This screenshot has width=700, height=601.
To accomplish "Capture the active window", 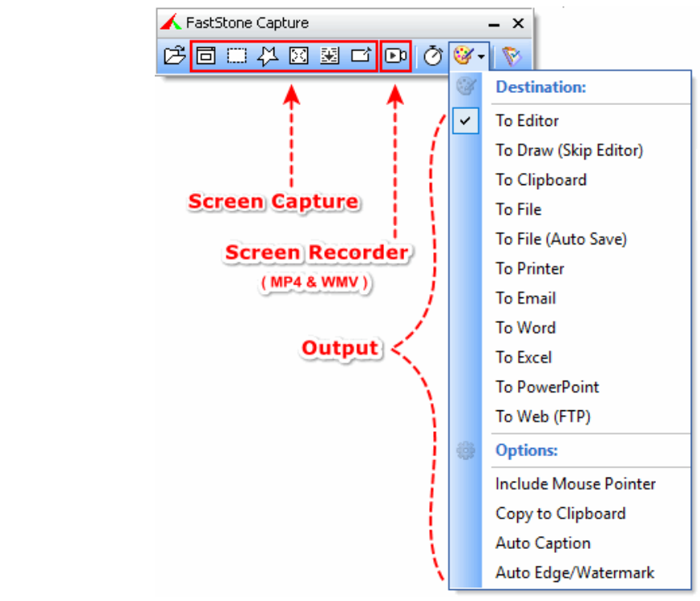I will pyautogui.click(x=206, y=56).
